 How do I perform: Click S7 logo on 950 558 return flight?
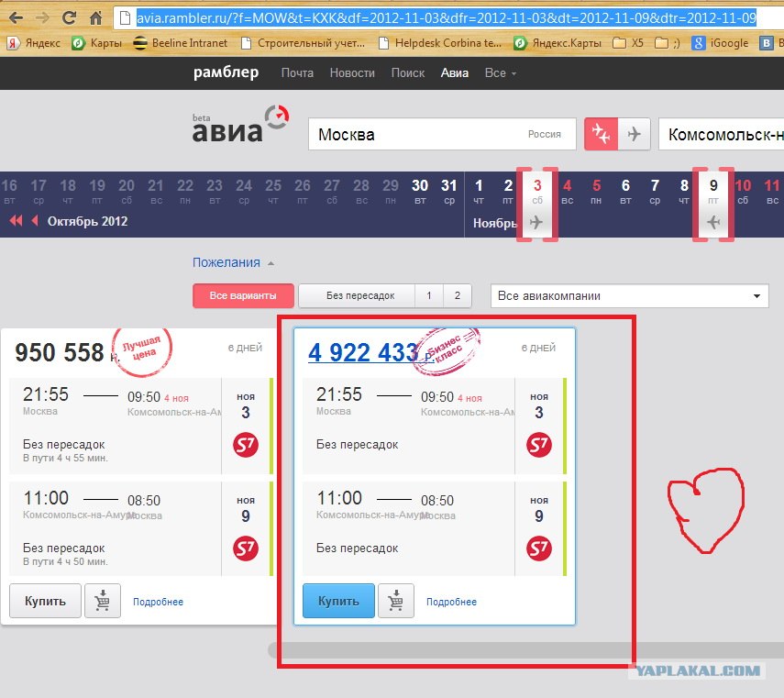246,548
